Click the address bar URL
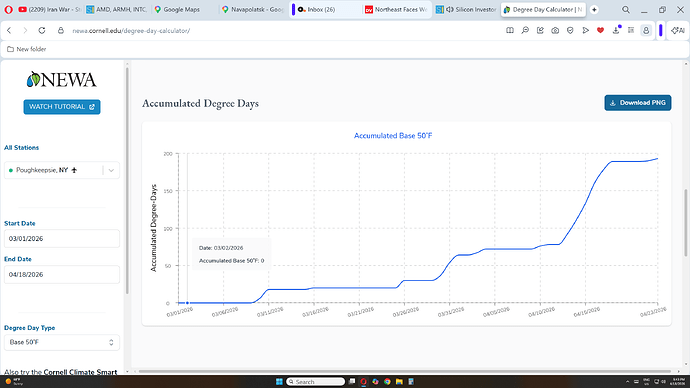The height and width of the screenshot is (388, 690). [131, 31]
